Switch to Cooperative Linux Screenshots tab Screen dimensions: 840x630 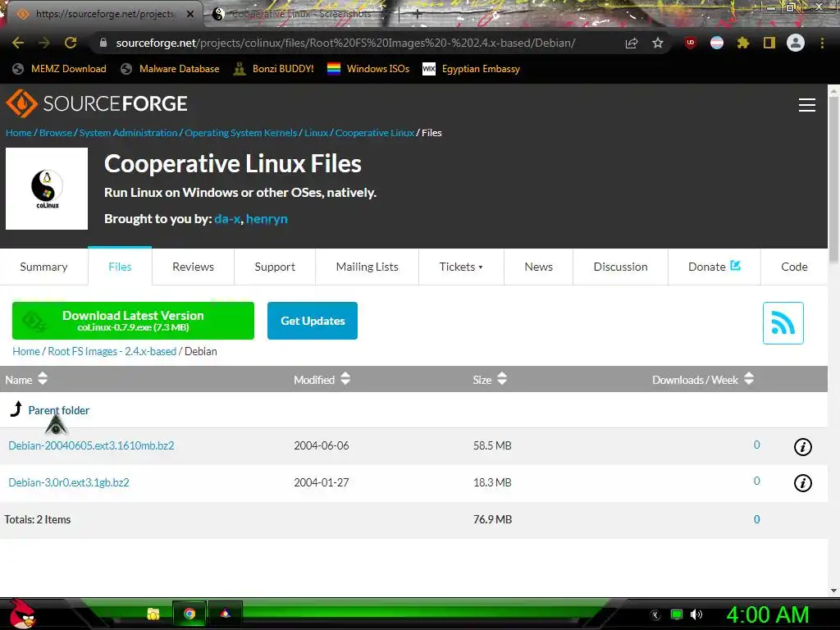pos(300,14)
